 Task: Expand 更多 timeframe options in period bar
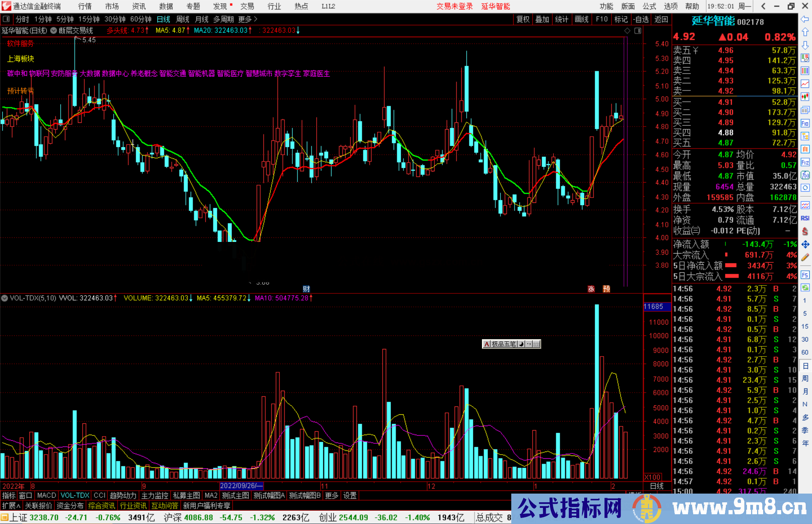(248, 19)
